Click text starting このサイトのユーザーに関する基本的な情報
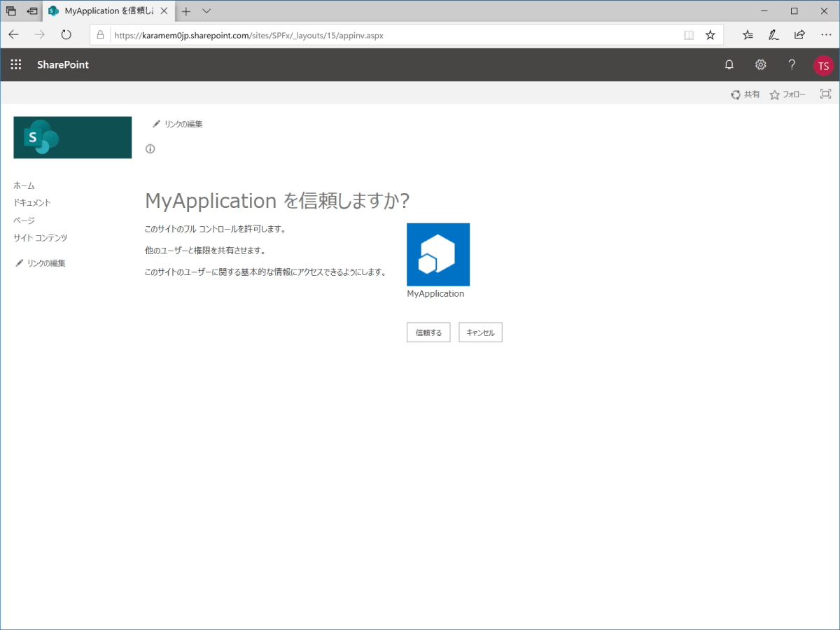The width and height of the screenshot is (840, 630). (x=265, y=272)
